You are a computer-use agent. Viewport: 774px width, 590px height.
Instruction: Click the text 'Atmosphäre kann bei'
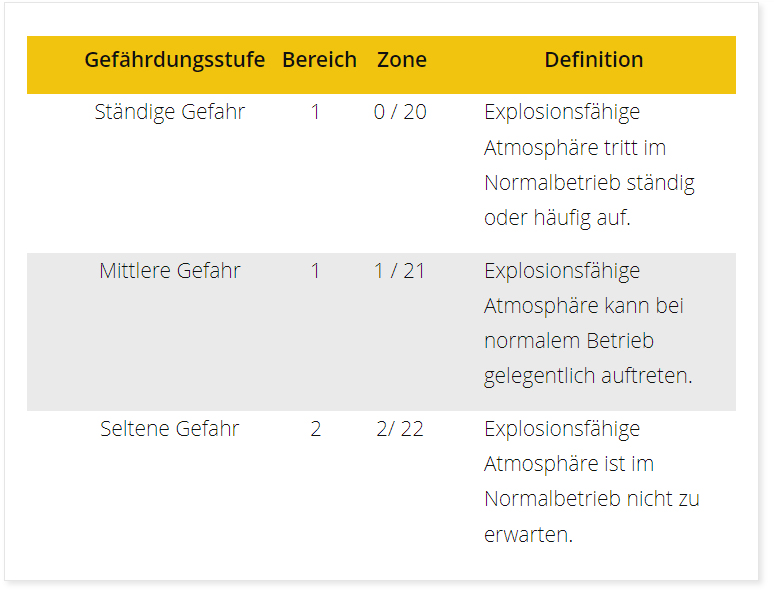584,306
